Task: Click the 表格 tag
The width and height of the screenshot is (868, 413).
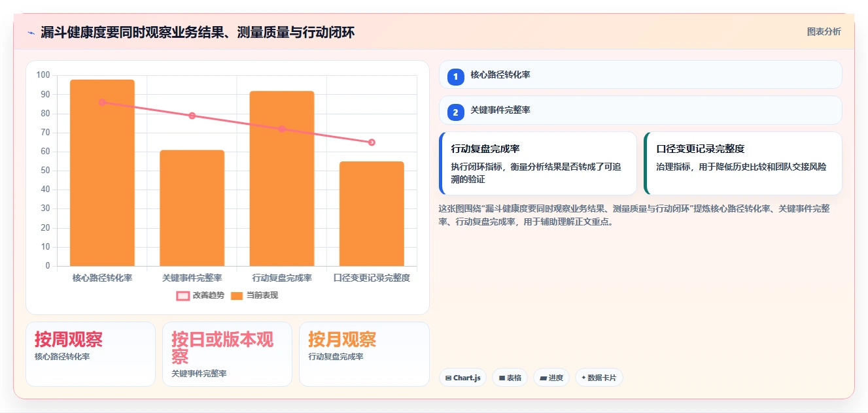Action: pos(510,378)
